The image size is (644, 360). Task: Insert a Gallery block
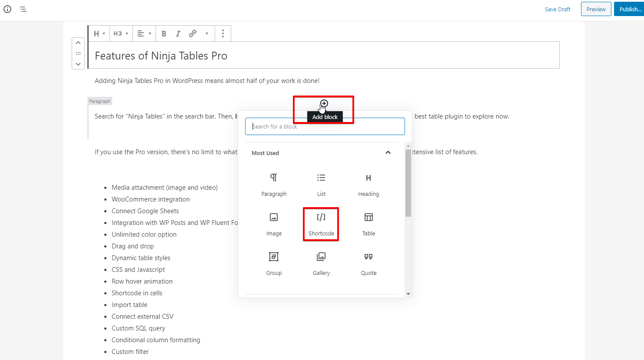click(321, 264)
